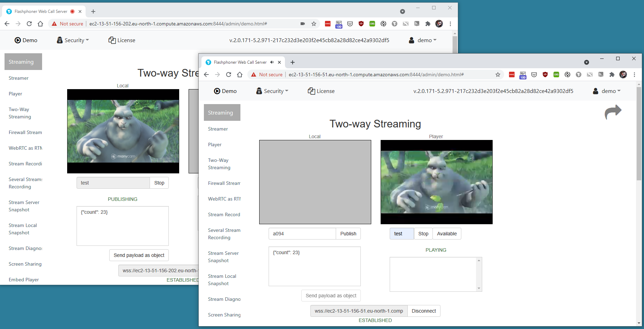Reload the front browser window page
This screenshot has width=644, height=329.
point(229,75)
